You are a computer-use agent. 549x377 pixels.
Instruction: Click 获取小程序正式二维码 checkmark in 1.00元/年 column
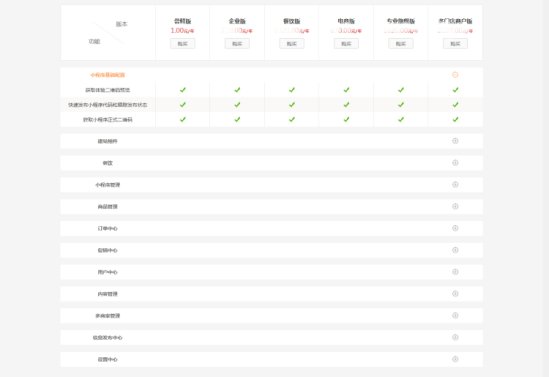tap(182, 119)
